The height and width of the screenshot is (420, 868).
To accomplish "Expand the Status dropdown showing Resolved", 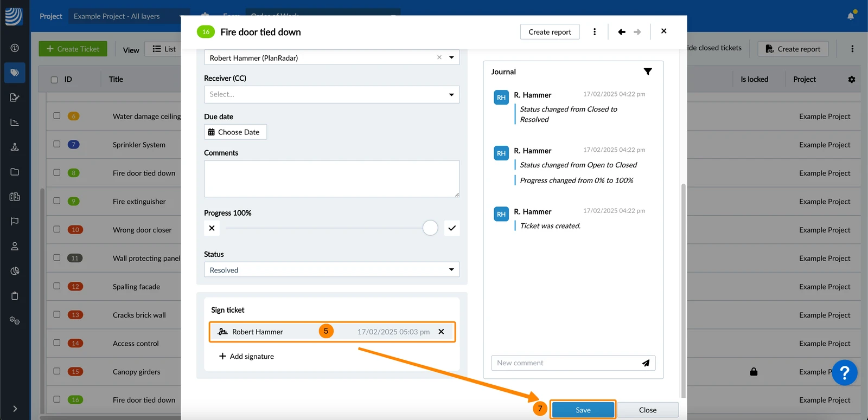I will tap(331, 270).
